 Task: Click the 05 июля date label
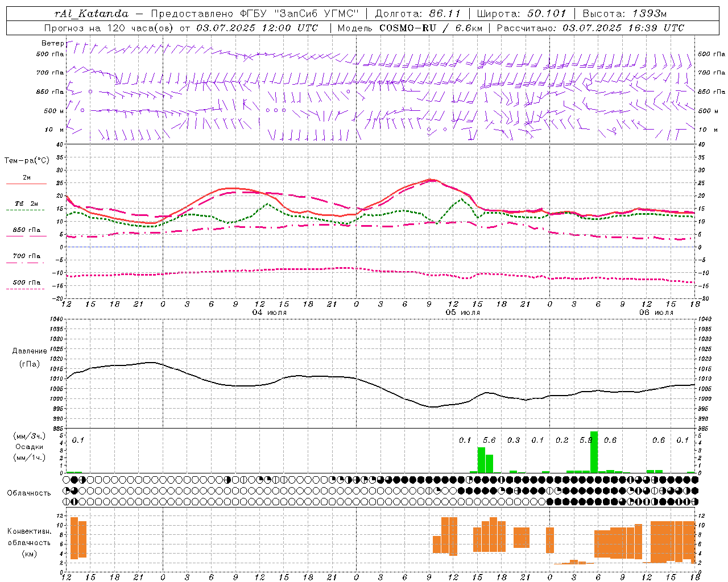point(462,313)
